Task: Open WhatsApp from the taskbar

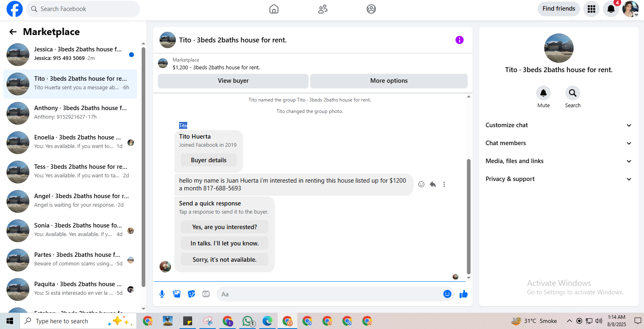Action: click(248, 321)
